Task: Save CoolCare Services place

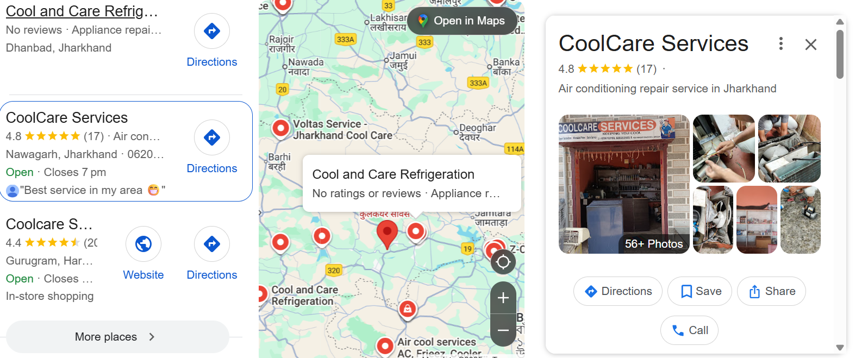Action: [x=700, y=291]
